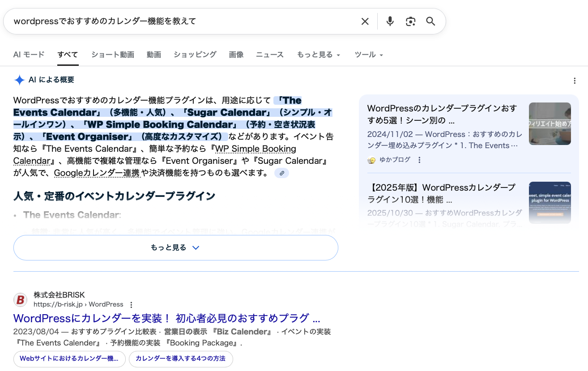Screen dimensions: 588x371
Task: Click the Webサイトにおけるカレンダー機 chip
Action: [x=69, y=358]
